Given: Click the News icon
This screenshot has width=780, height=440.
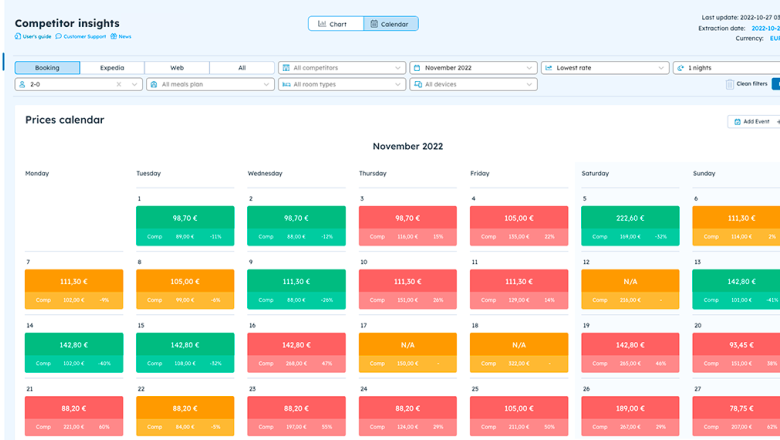Looking at the screenshot, I should [114, 37].
